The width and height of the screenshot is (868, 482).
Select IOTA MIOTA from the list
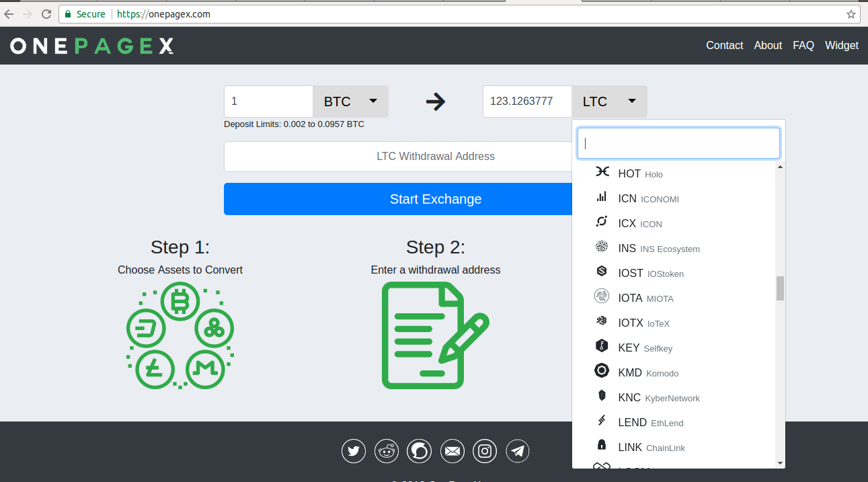click(x=674, y=298)
